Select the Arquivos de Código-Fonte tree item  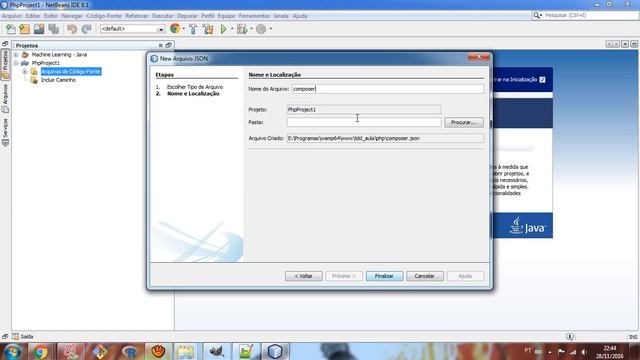pos(71,71)
